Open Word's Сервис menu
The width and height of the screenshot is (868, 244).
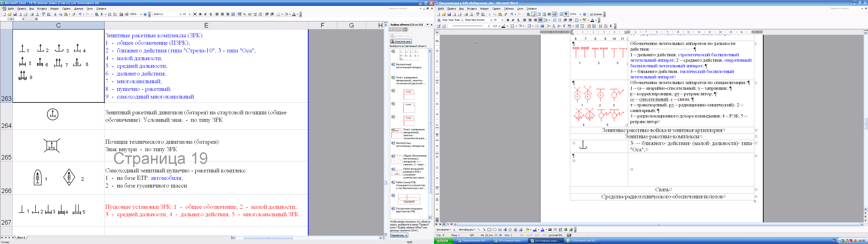496,9
